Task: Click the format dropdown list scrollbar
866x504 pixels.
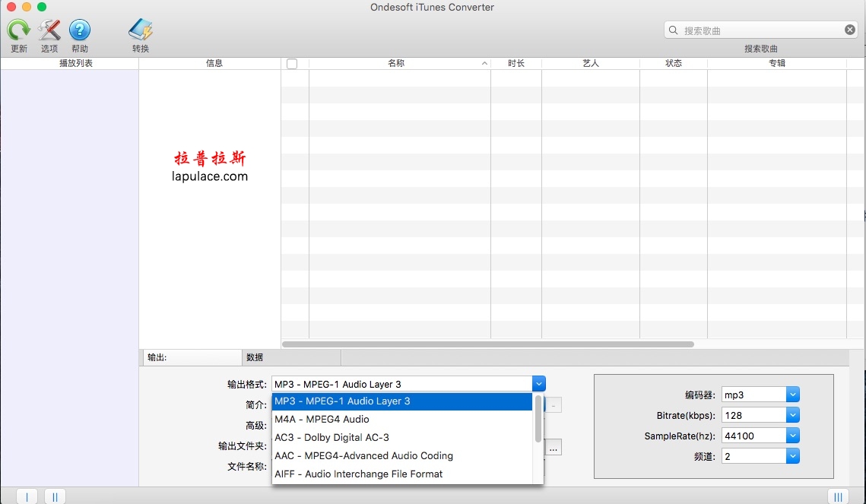Action: [538, 418]
